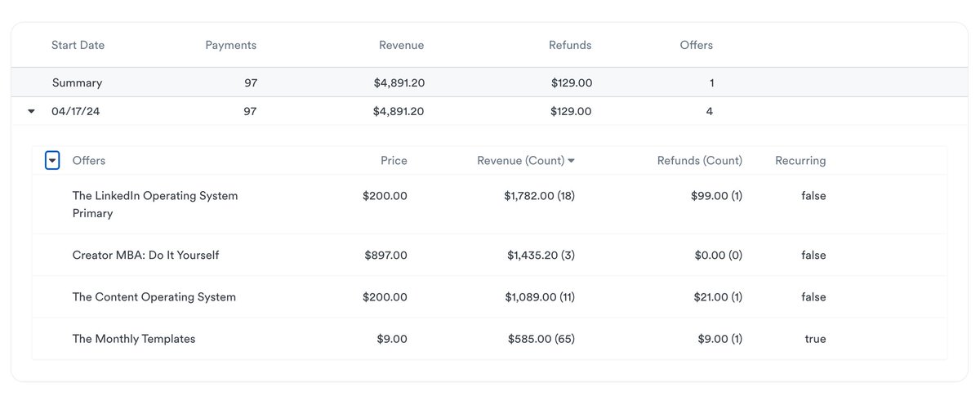Open Creator MBA: Do It Yourself offer

(x=145, y=255)
